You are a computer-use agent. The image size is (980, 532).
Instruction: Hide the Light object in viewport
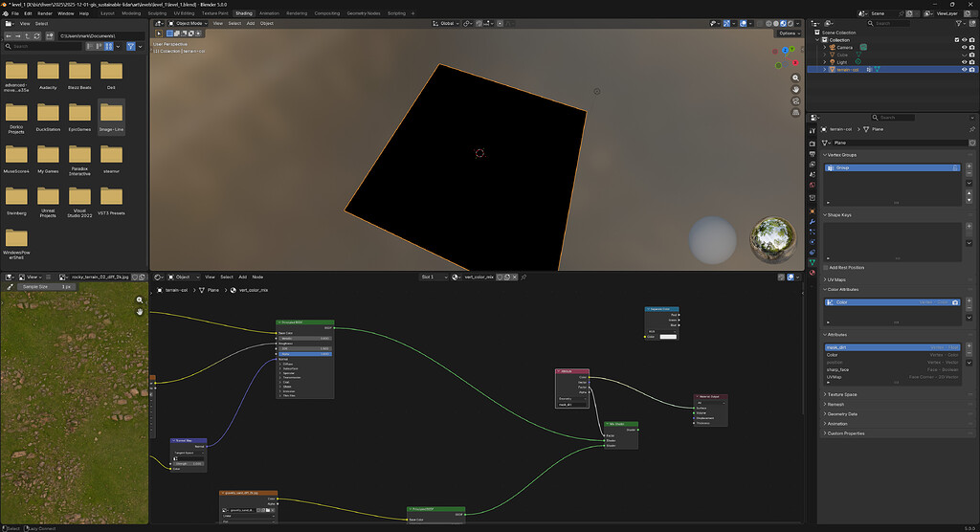click(x=965, y=62)
